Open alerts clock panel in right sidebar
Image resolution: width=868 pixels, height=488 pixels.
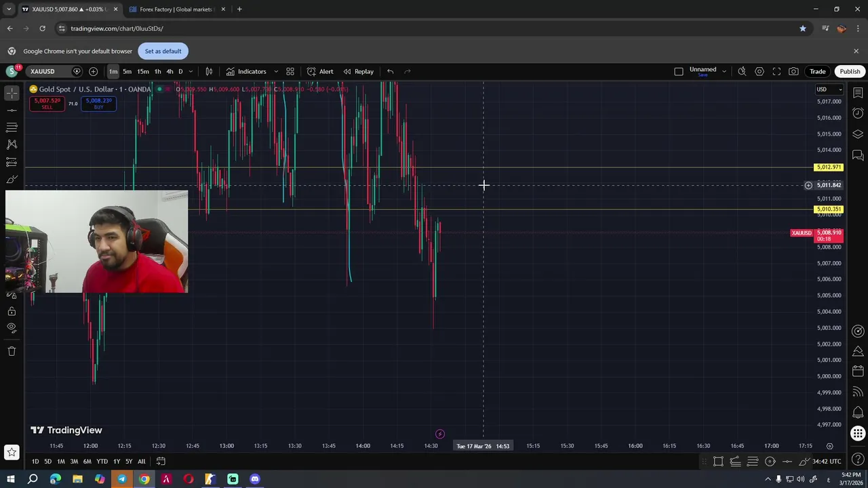pos(858,113)
